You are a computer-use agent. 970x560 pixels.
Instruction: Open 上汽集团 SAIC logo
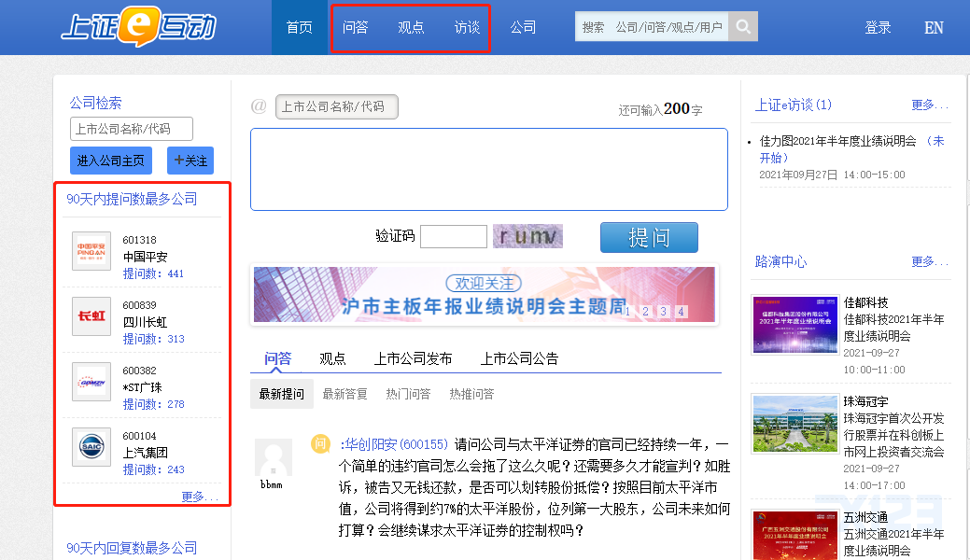(91, 447)
